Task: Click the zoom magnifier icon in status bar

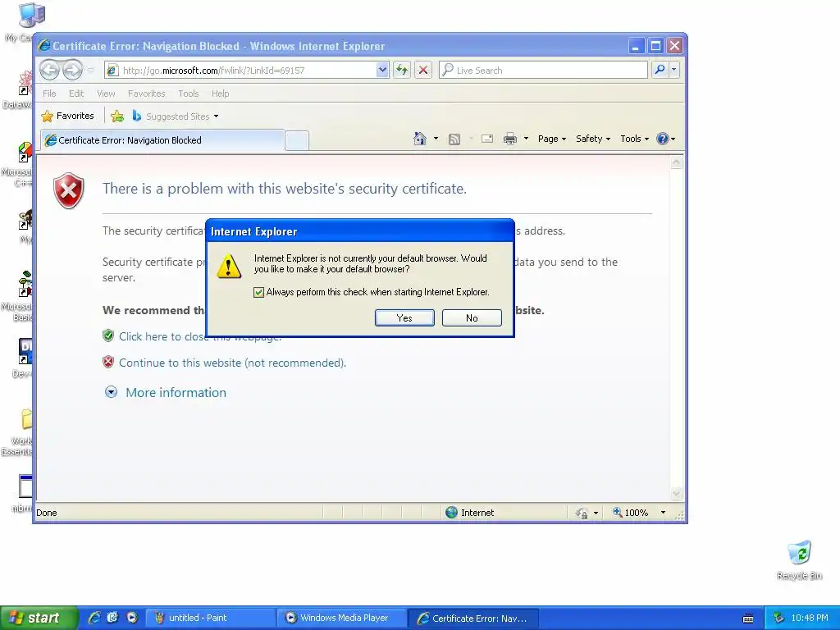Action: 617,512
